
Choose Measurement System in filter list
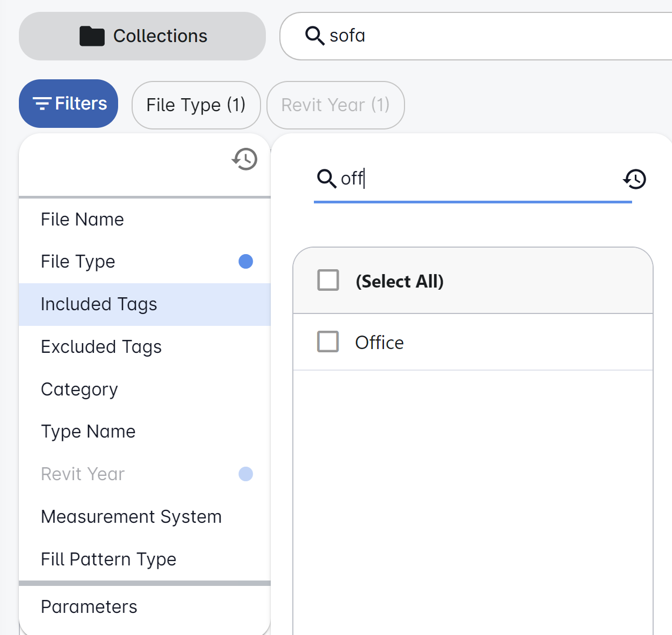(x=131, y=517)
